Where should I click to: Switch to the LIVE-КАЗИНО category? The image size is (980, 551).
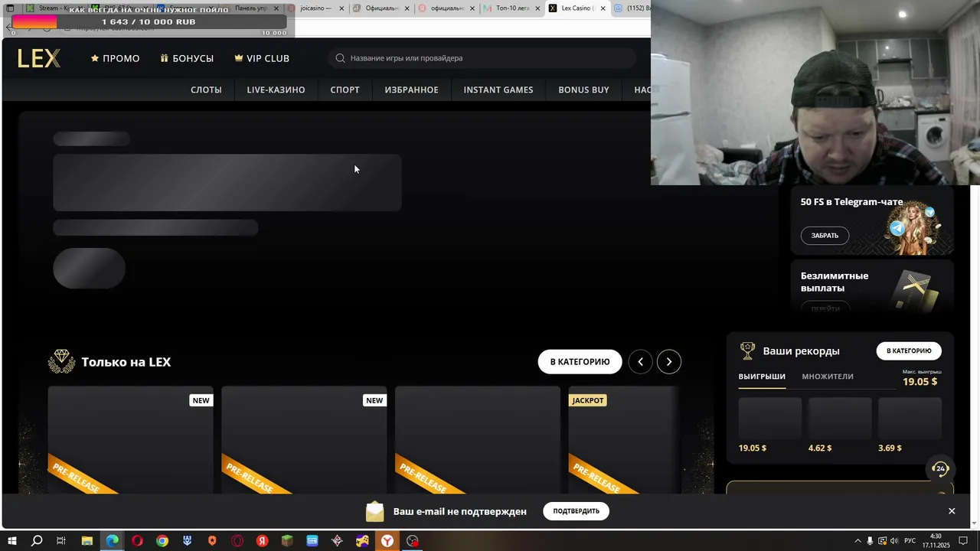276,90
